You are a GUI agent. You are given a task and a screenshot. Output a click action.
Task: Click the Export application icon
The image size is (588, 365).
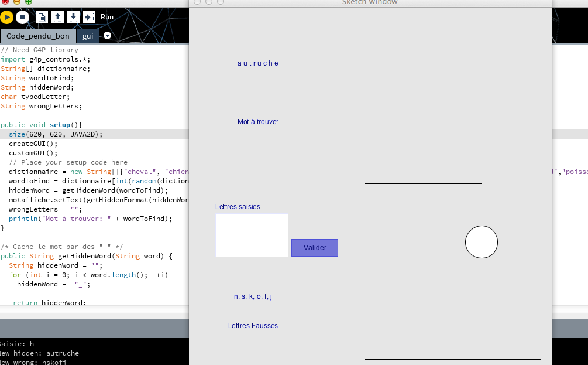tap(89, 18)
